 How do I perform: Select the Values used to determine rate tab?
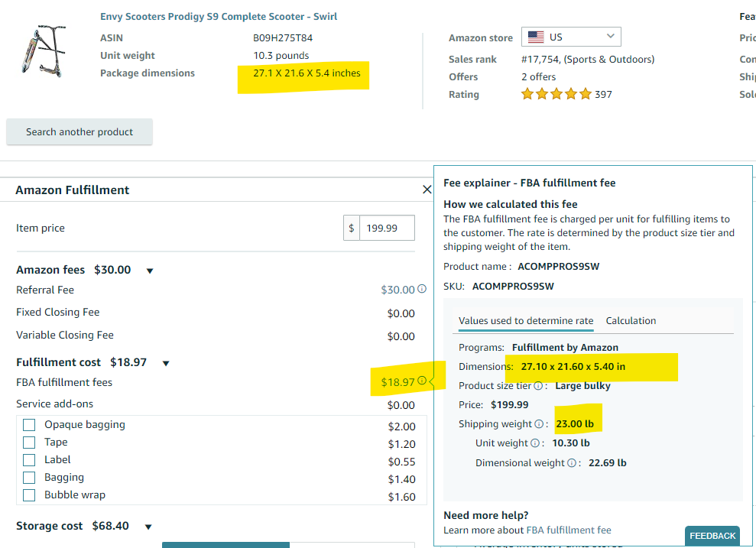[526, 320]
